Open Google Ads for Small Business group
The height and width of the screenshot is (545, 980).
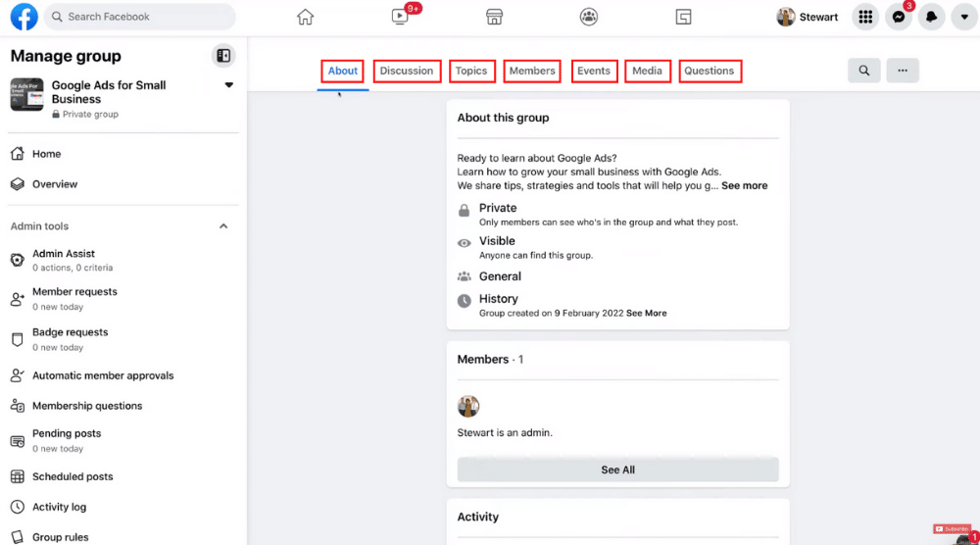(109, 92)
